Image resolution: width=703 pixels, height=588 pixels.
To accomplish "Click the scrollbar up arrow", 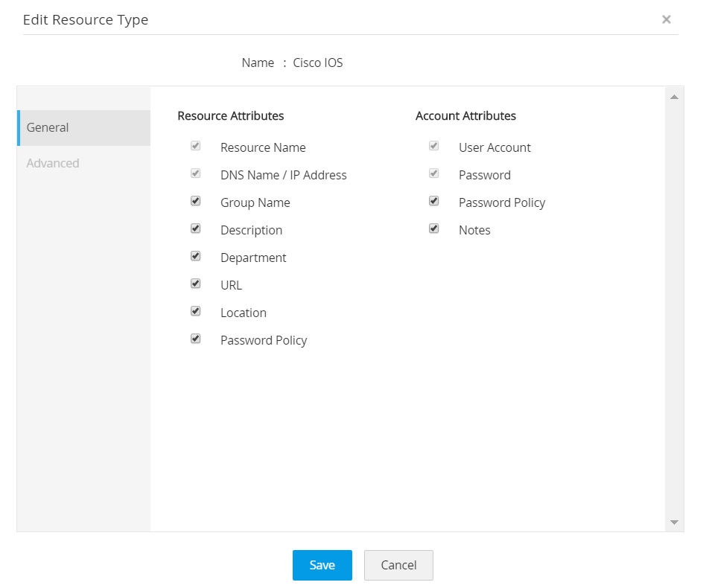I will coord(674,96).
